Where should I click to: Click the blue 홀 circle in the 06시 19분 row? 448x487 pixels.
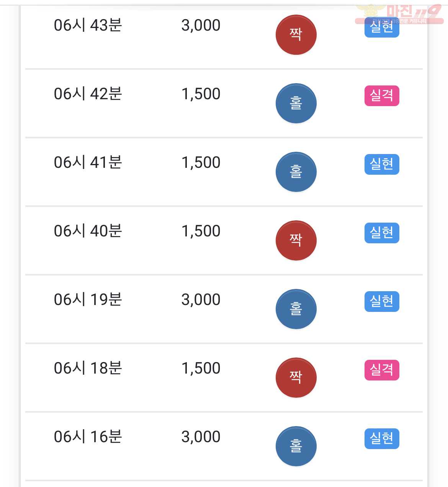click(x=296, y=309)
